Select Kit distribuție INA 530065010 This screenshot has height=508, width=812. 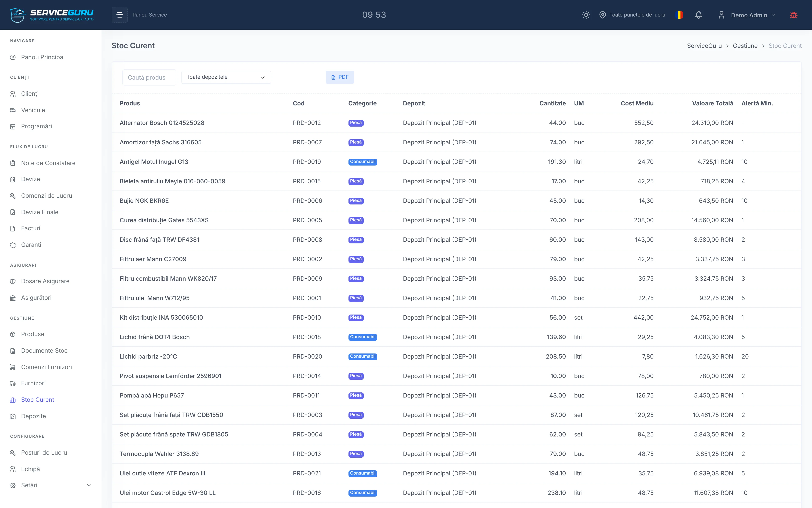161,317
